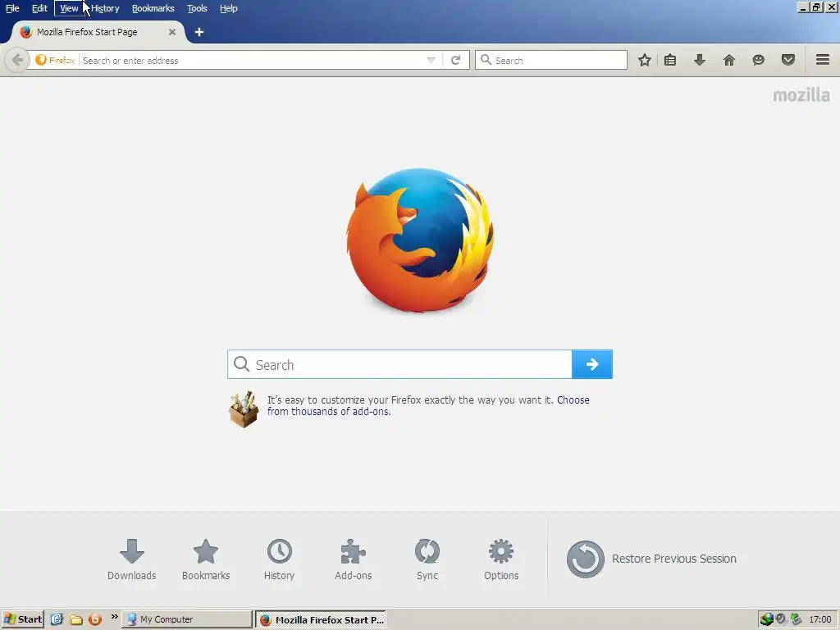
Task: Open the Bookmarks menu
Action: click(x=153, y=8)
